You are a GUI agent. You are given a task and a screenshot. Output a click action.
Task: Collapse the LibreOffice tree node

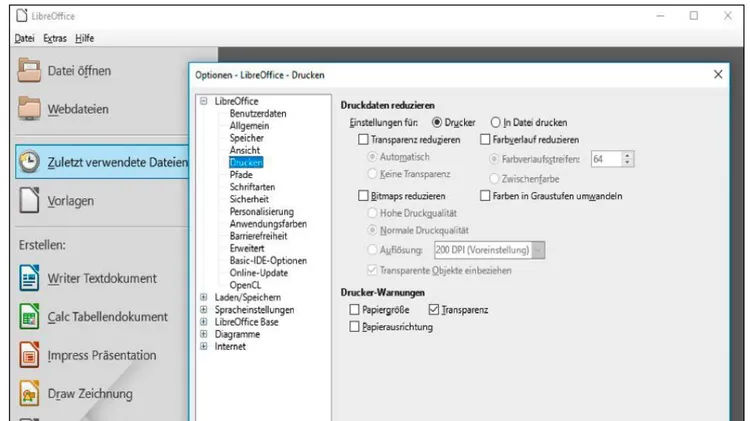204,101
